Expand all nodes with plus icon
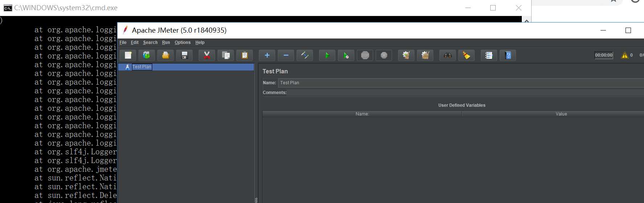 (267, 55)
